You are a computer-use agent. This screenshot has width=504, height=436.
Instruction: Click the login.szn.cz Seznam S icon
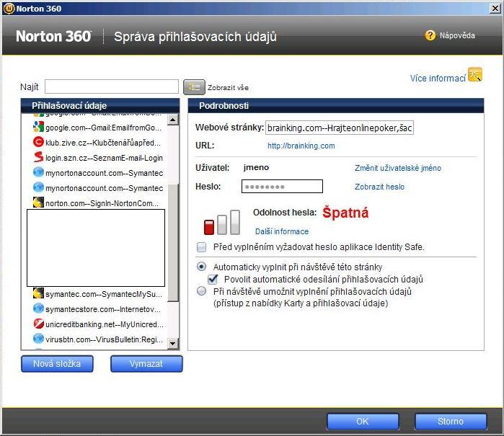pyautogui.click(x=38, y=157)
